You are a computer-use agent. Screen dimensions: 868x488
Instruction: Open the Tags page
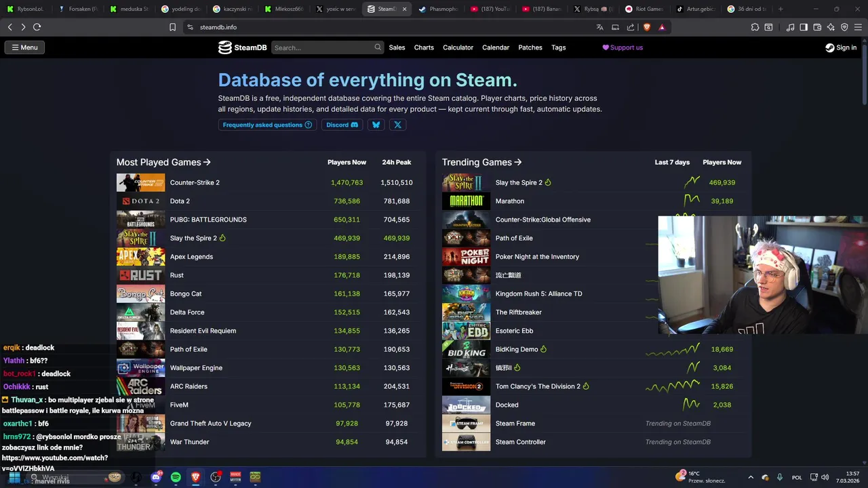[x=559, y=47]
